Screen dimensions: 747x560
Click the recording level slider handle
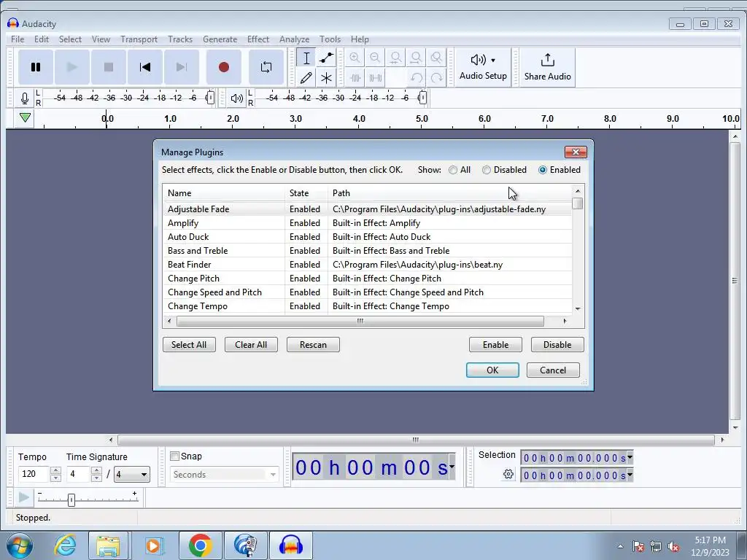(210, 98)
